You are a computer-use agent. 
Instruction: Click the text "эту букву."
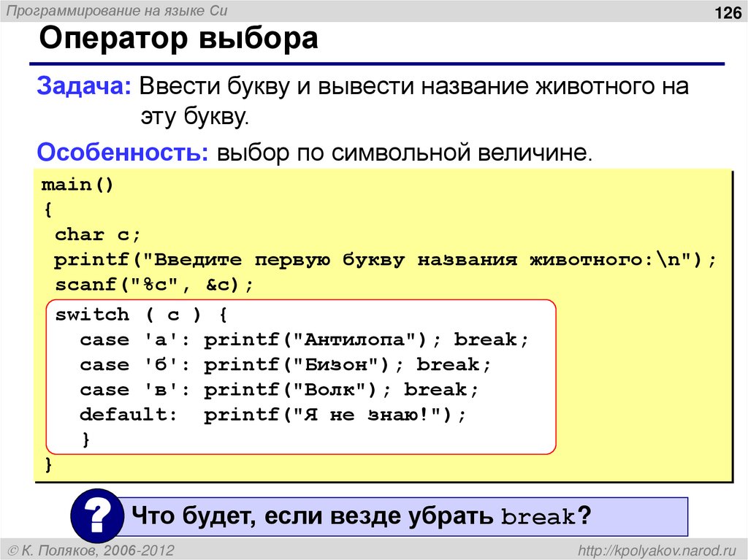(x=194, y=116)
